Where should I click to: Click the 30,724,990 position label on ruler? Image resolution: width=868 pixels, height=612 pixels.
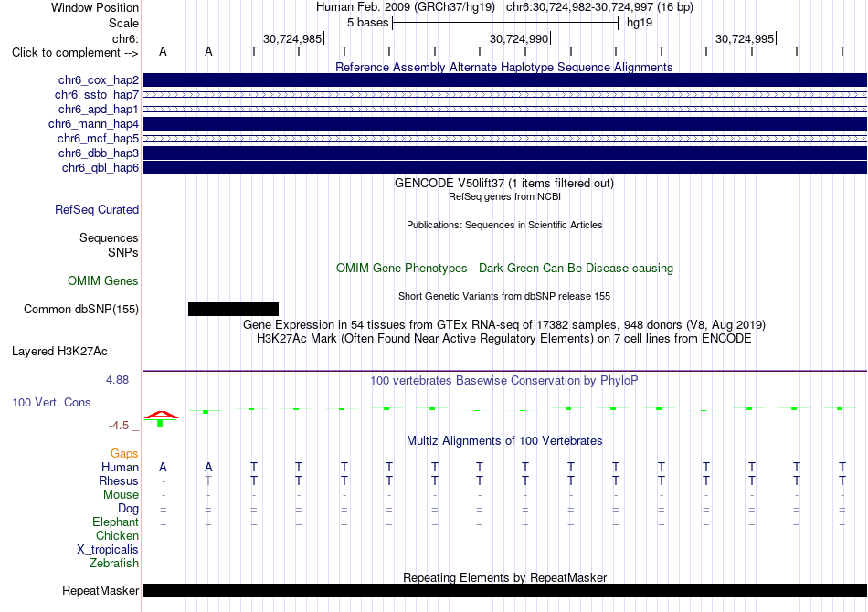click(519, 38)
